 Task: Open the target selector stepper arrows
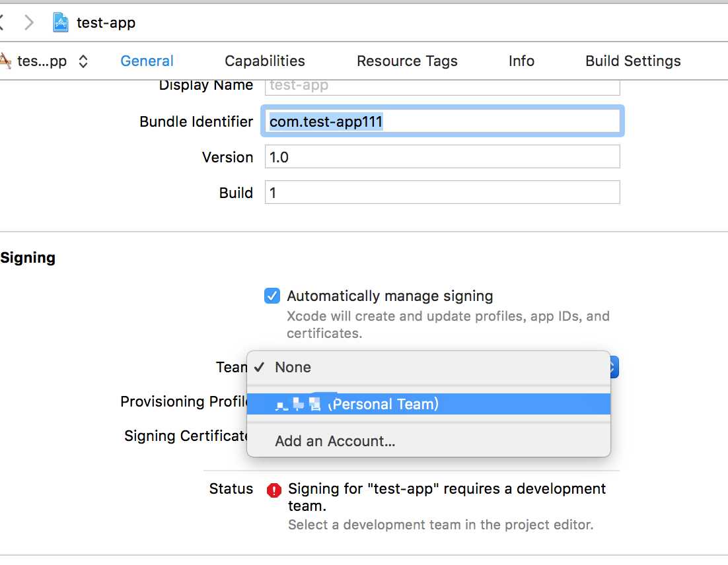(x=83, y=61)
